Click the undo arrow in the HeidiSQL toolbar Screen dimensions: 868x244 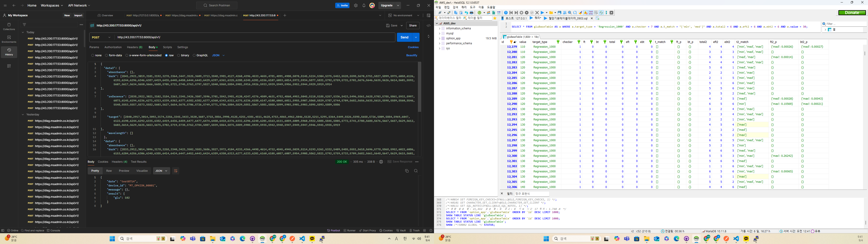pyautogui.click(x=467, y=13)
